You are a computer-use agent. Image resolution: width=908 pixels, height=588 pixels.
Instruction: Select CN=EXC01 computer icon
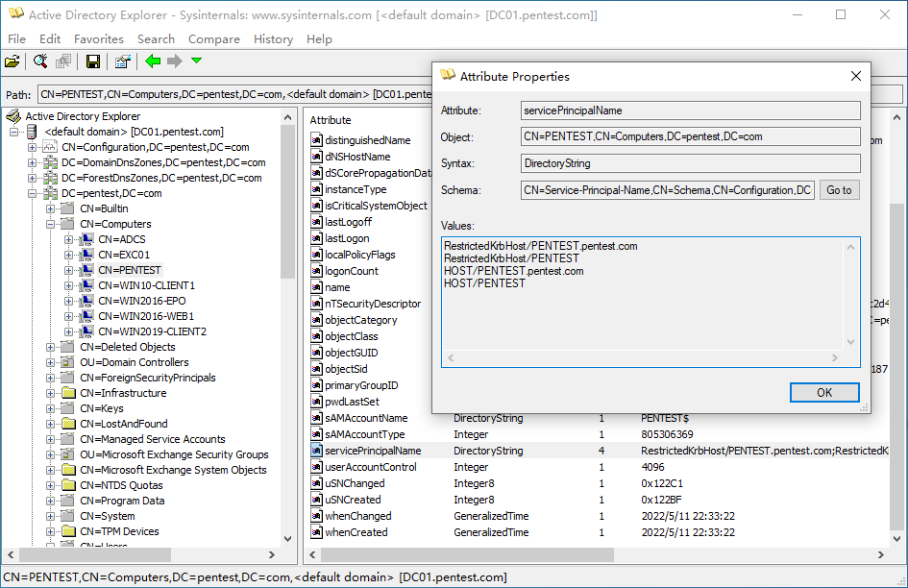(x=86, y=255)
